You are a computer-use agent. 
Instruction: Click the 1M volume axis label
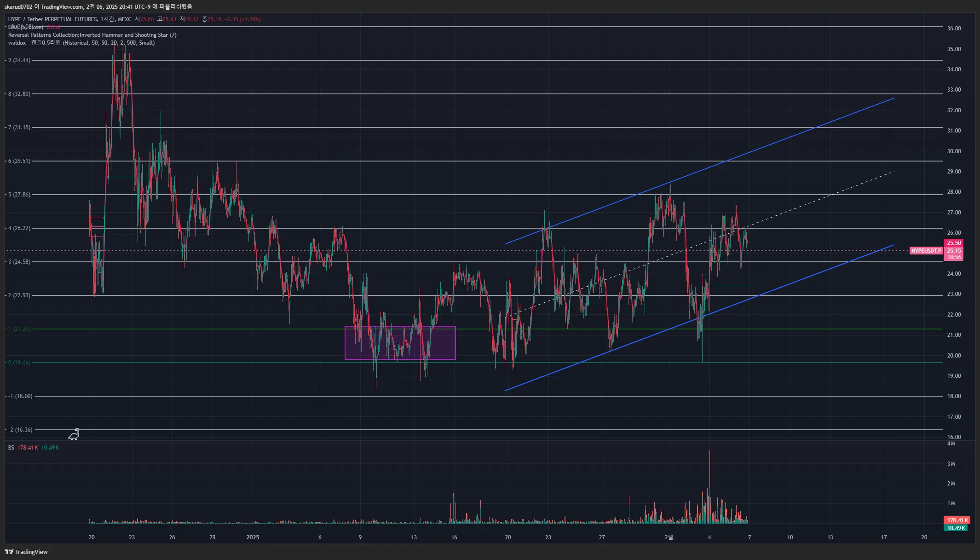tap(951, 503)
